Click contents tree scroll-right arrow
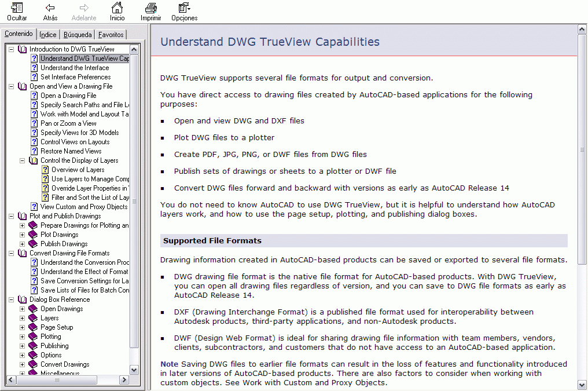The width and height of the screenshot is (588, 391). [124, 380]
